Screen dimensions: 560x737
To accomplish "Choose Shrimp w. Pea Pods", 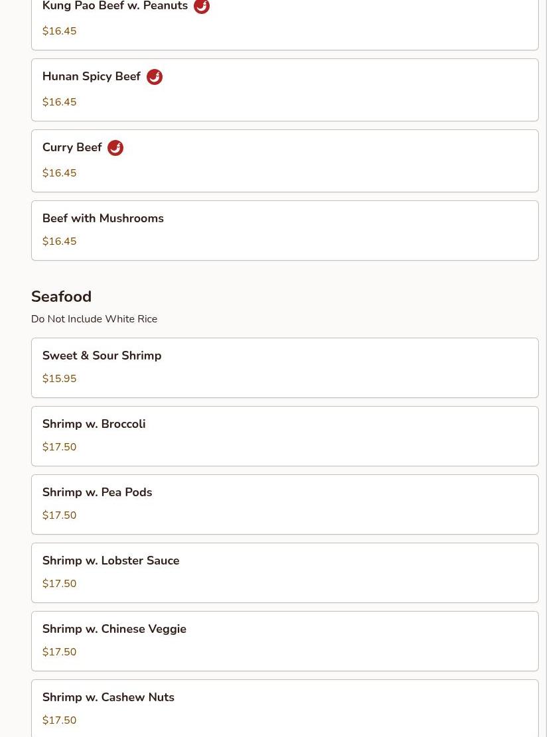I will (x=285, y=504).
